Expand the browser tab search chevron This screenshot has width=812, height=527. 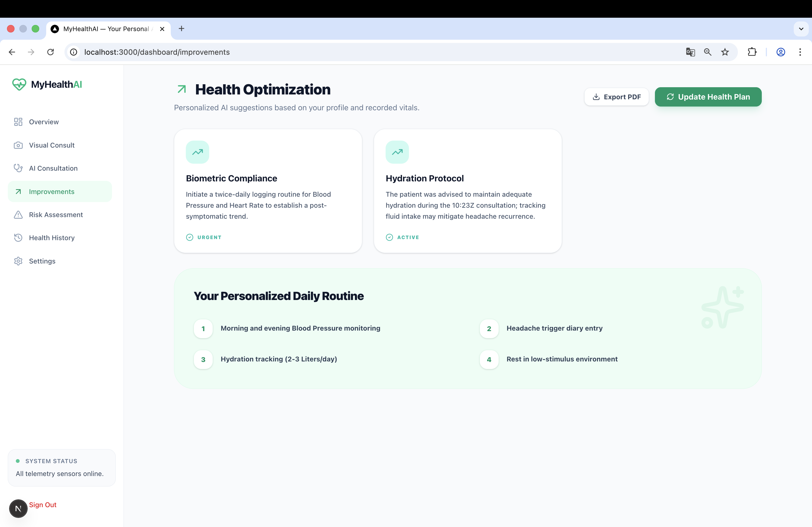click(x=801, y=29)
